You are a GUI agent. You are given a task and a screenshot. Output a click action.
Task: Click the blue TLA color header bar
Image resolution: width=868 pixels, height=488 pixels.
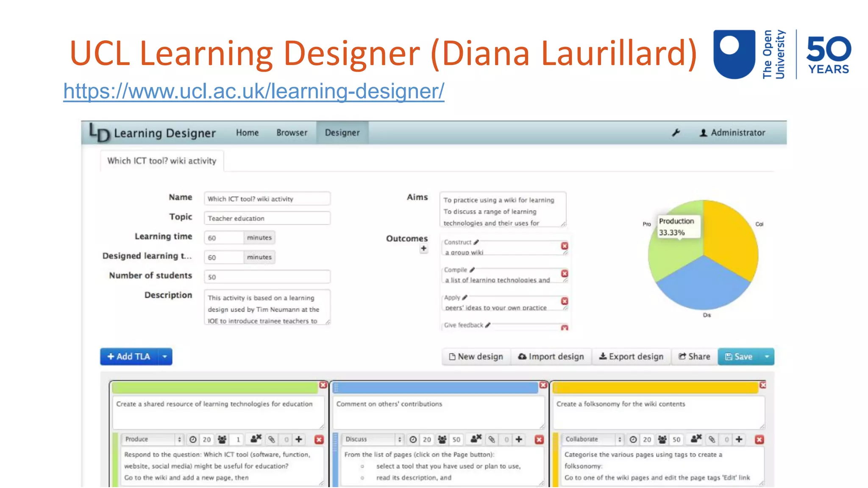tap(435, 387)
